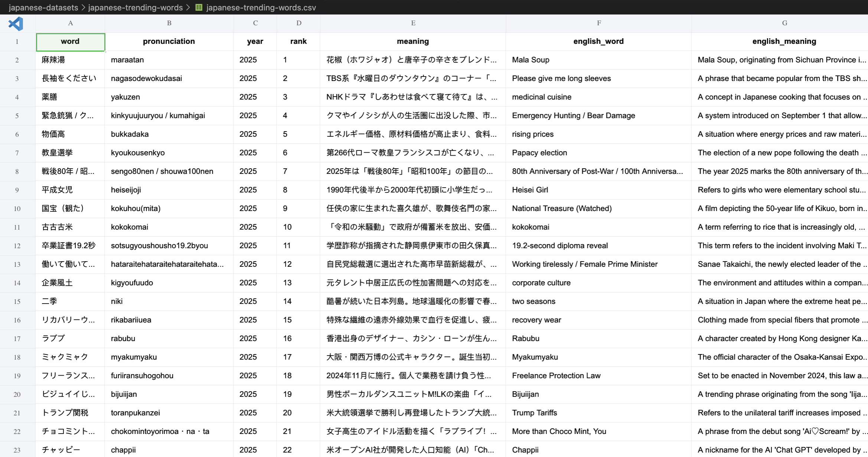Screen dimensions: 868x457
Task: Click the chevron after japanese-datasets in breadcrumb
Action: point(84,7)
